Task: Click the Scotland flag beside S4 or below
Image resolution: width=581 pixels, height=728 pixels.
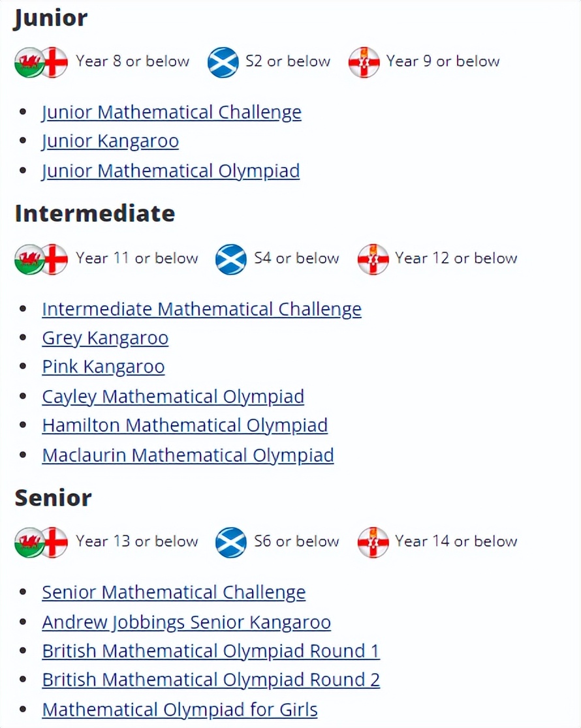Action: click(231, 260)
